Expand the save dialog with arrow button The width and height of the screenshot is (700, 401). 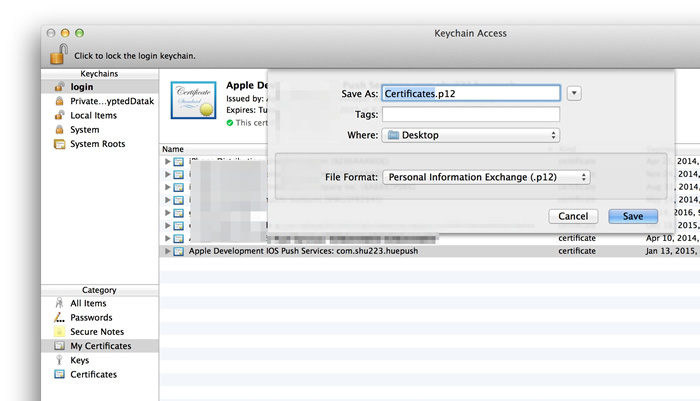[x=574, y=93]
